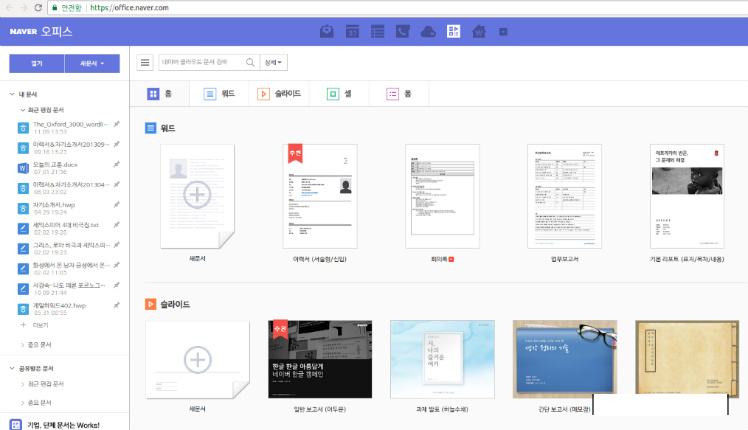
Task: Open the list/memo icon in header
Action: click(x=377, y=31)
